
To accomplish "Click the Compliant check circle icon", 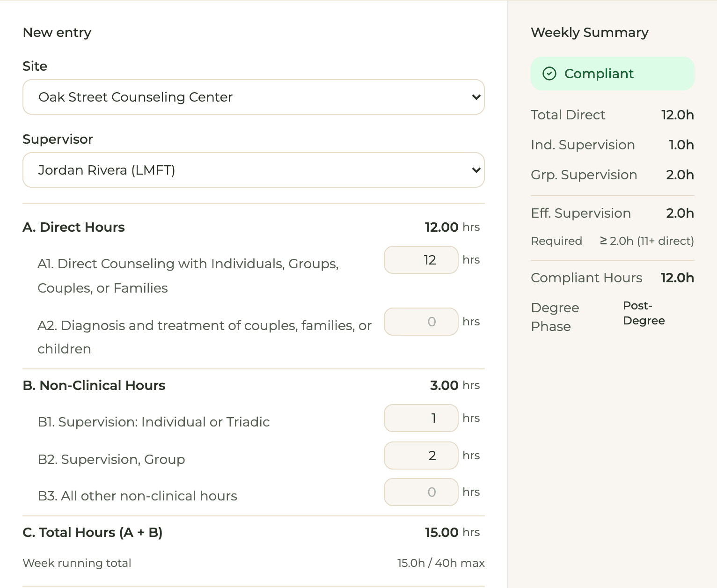I will point(549,73).
